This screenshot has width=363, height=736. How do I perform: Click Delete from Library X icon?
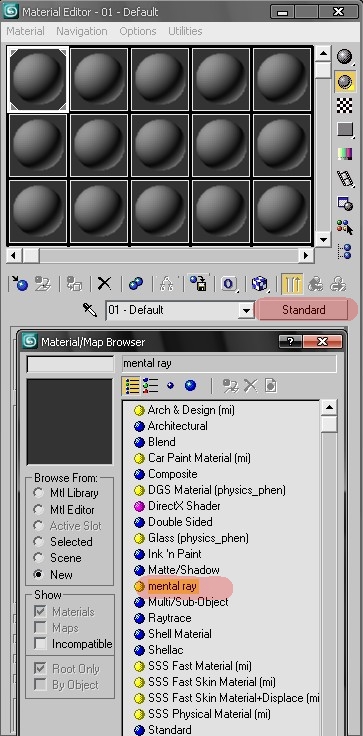[250, 386]
